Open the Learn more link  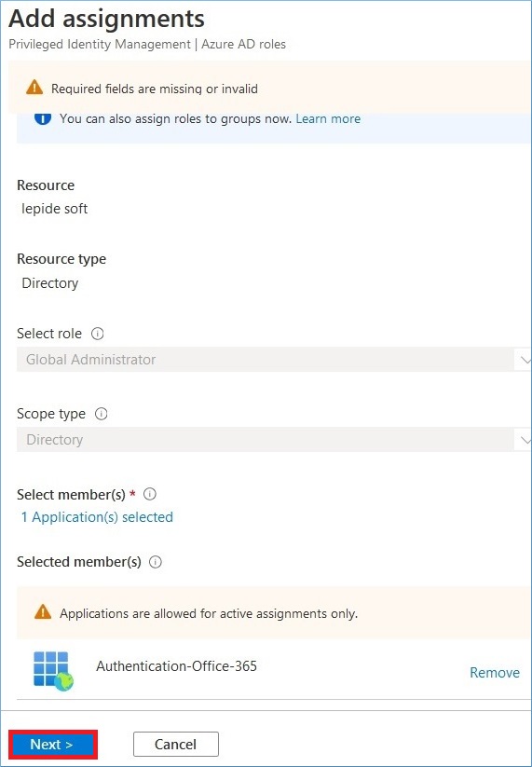(x=328, y=119)
